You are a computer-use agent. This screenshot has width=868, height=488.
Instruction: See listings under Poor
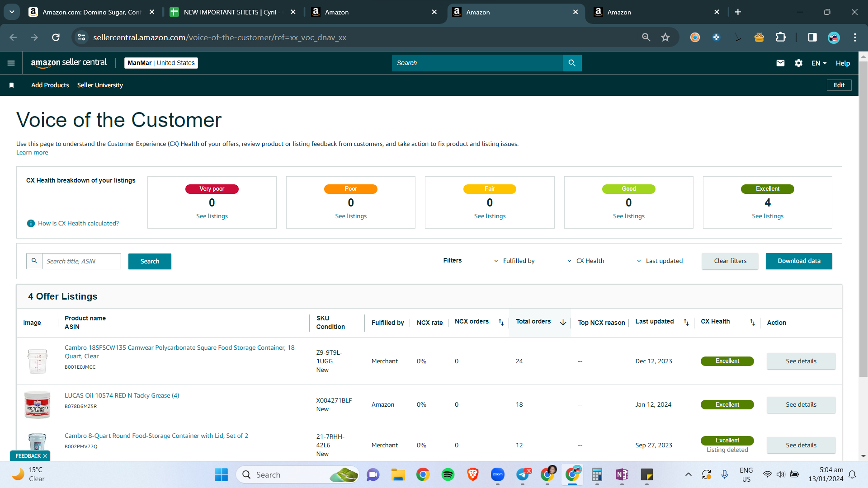351,216
